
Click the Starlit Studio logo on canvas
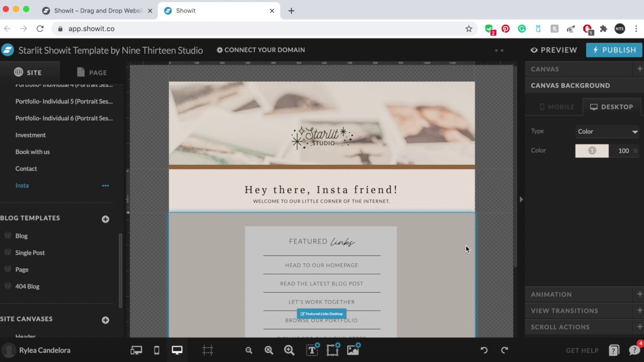pos(322,137)
